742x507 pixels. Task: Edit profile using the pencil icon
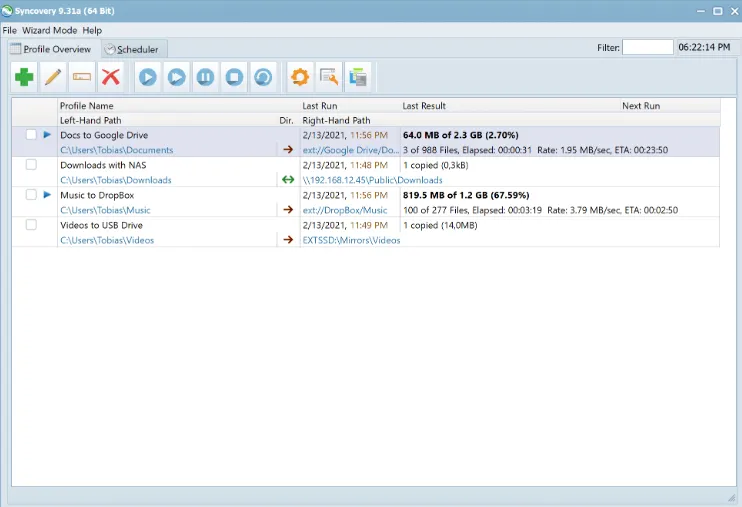click(x=53, y=77)
